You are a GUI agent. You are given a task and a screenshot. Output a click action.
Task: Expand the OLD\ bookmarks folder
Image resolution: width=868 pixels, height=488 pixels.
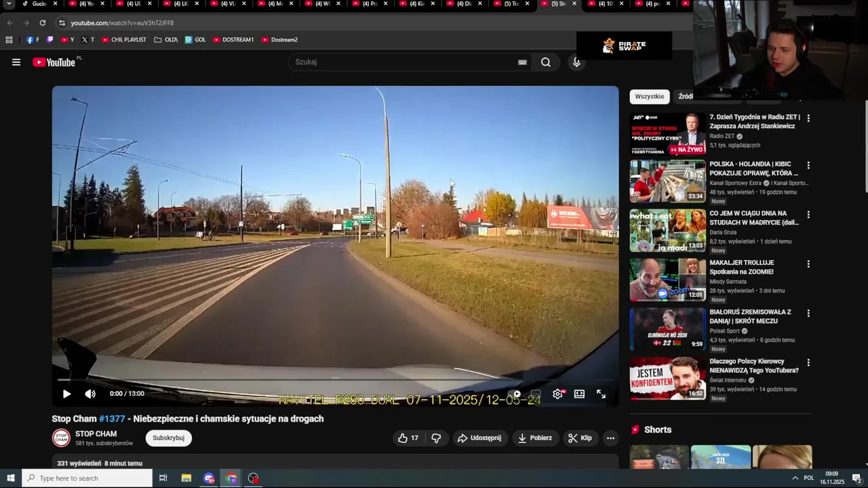[166, 40]
